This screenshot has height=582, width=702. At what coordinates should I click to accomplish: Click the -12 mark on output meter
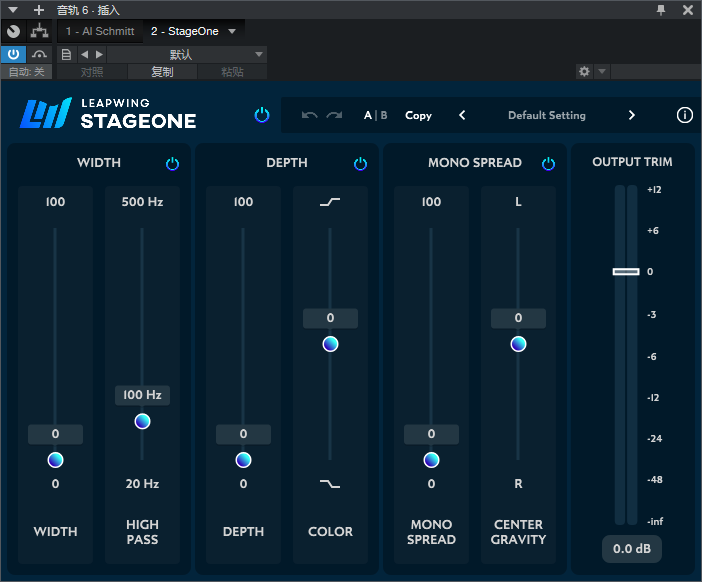click(653, 398)
